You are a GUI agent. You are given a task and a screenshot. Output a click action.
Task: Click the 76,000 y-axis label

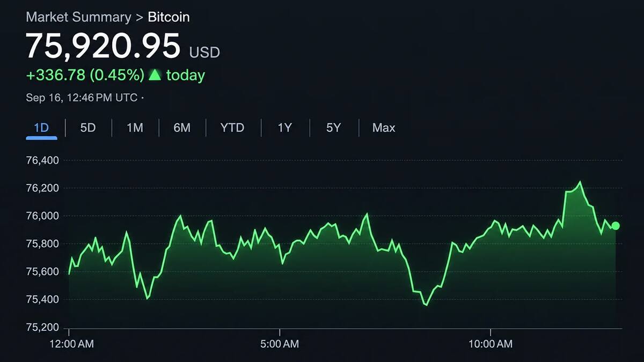pos(42,216)
